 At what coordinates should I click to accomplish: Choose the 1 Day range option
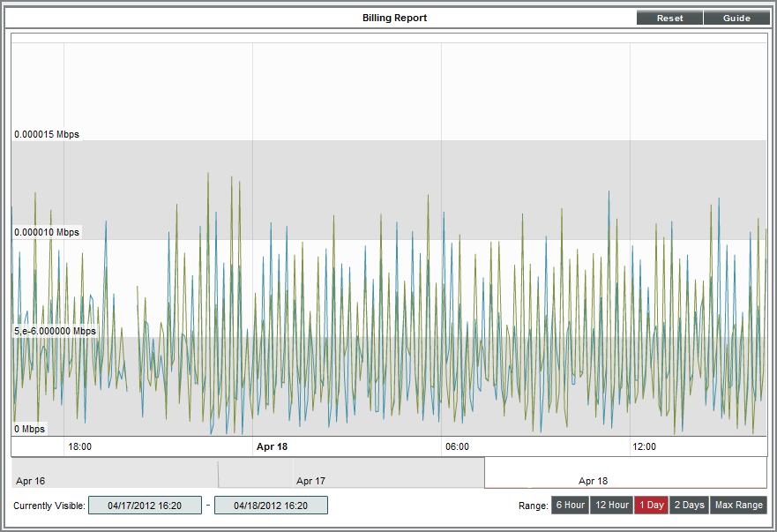[x=652, y=505]
